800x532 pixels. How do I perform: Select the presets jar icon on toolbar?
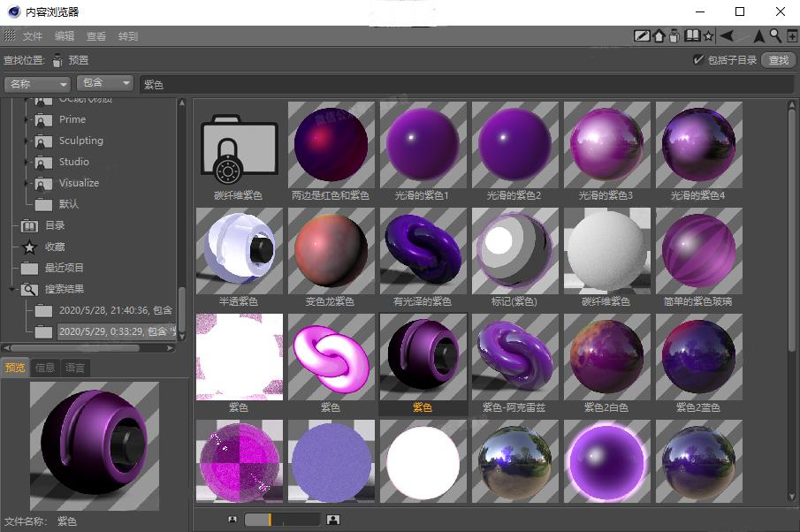[674, 35]
